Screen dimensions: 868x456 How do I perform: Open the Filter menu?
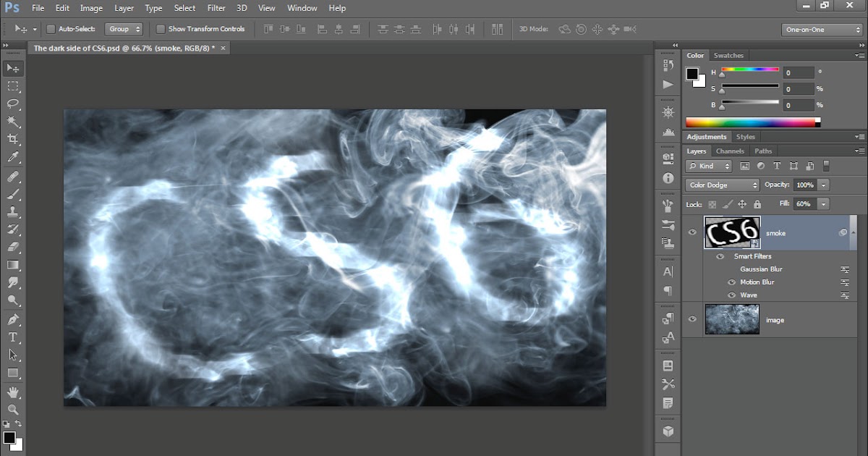pyautogui.click(x=216, y=8)
